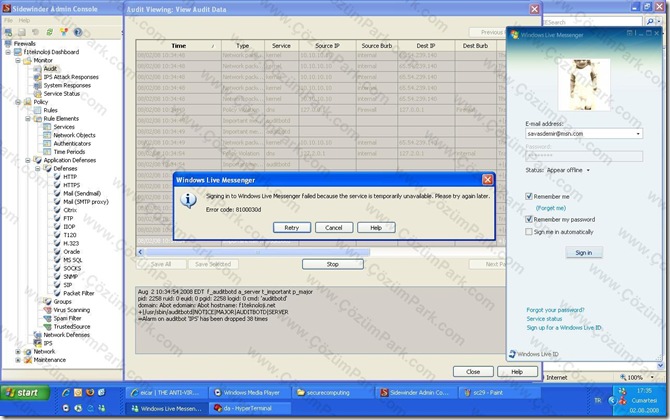The height and width of the screenshot is (420, 670).
Task: Click the save disk icon in Sidewinder toolbar
Action: [x=22, y=32]
